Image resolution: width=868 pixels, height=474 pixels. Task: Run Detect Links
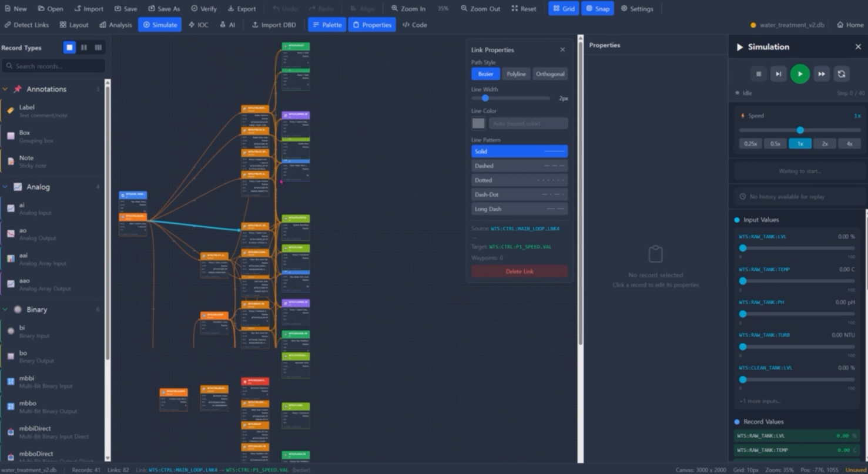click(x=26, y=25)
